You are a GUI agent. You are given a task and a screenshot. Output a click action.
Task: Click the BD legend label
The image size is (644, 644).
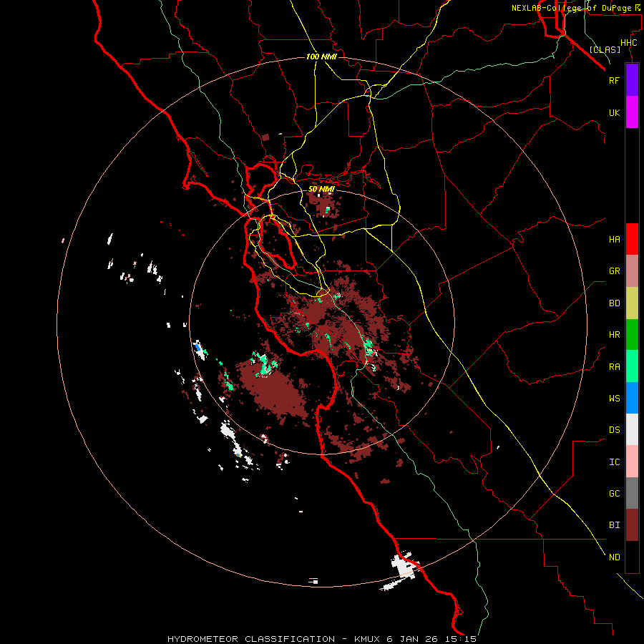(x=614, y=303)
